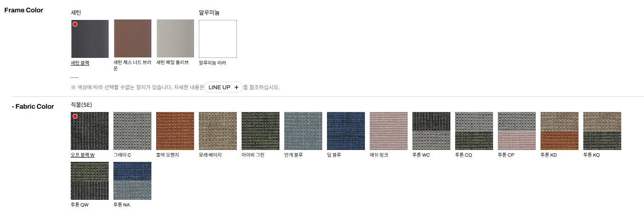
Task: Pick the 투톤 CP grey-pink fabric
Action: click(517, 131)
